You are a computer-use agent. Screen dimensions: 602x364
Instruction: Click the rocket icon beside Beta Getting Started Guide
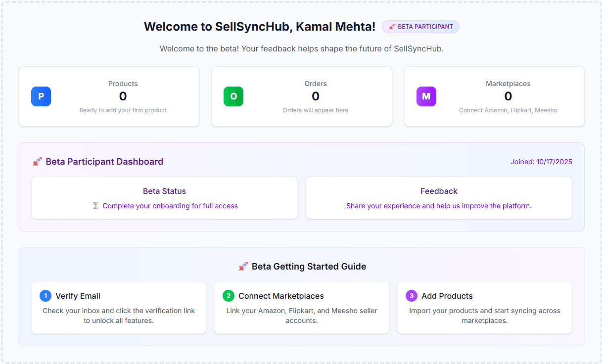[x=243, y=267]
